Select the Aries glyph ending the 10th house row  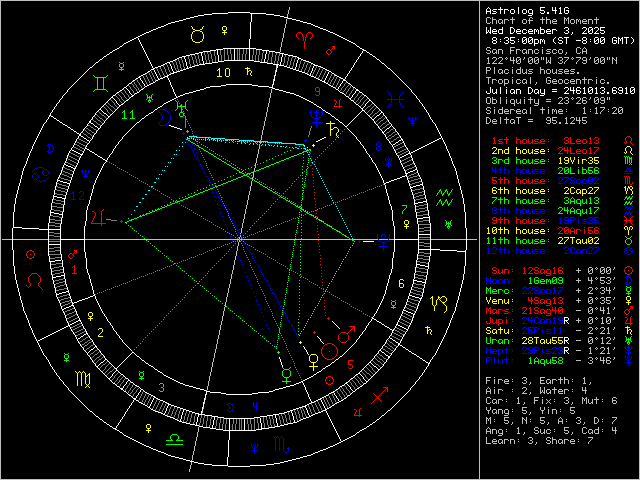point(629,231)
